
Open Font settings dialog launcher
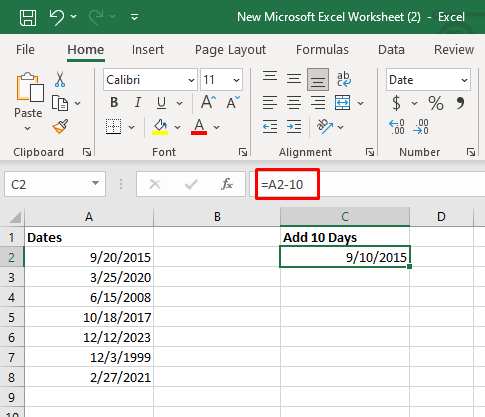[x=243, y=152]
